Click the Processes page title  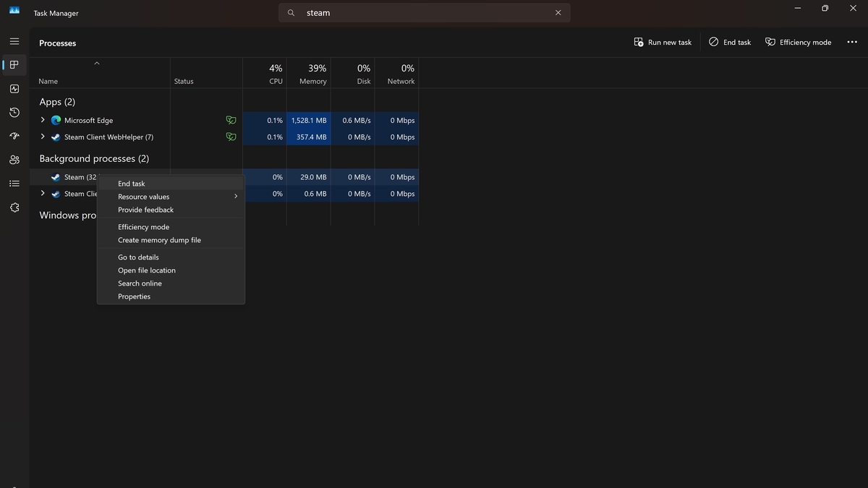pyautogui.click(x=58, y=43)
